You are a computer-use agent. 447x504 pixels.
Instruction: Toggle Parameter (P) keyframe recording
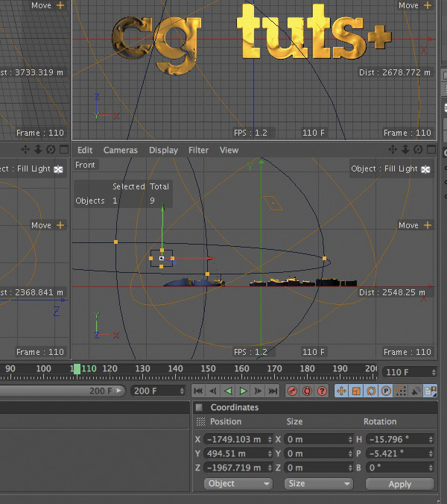pyautogui.click(x=386, y=391)
